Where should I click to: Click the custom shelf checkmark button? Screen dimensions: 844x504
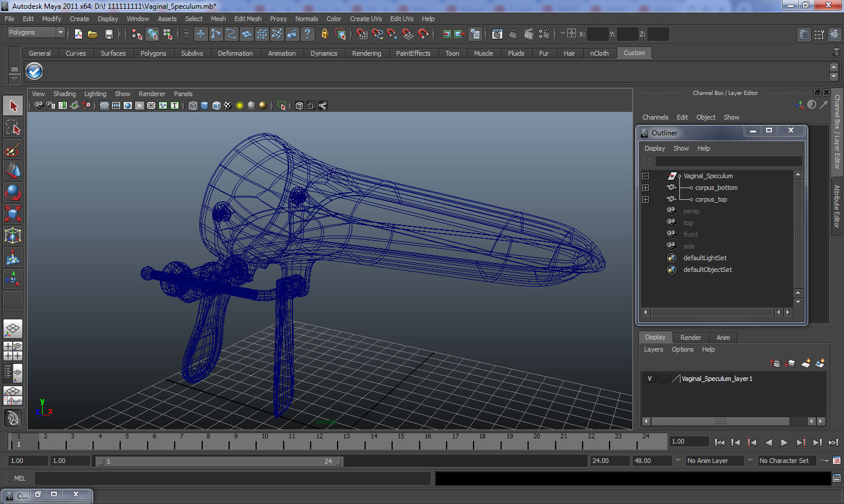(35, 71)
